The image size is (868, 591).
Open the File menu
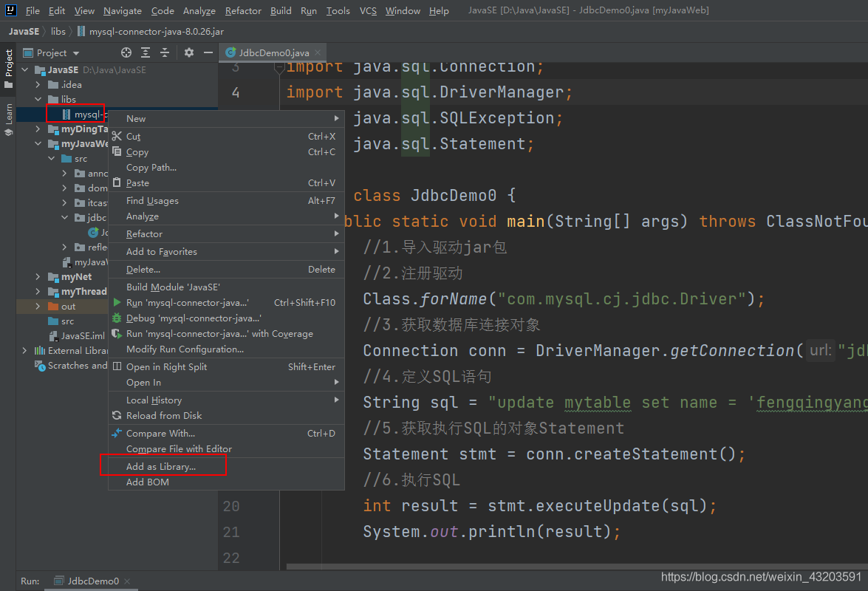point(33,10)
